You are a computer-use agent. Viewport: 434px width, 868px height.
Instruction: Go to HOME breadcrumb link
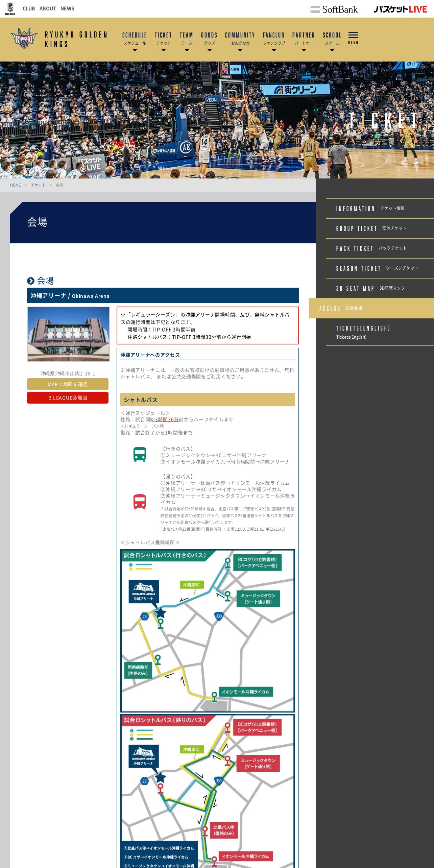(16, 185)
